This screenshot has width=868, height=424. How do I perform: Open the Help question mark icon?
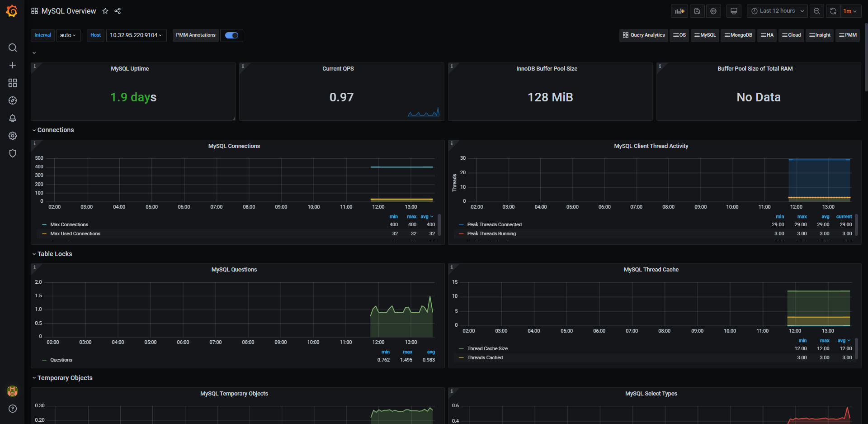(x=13, y=409)
